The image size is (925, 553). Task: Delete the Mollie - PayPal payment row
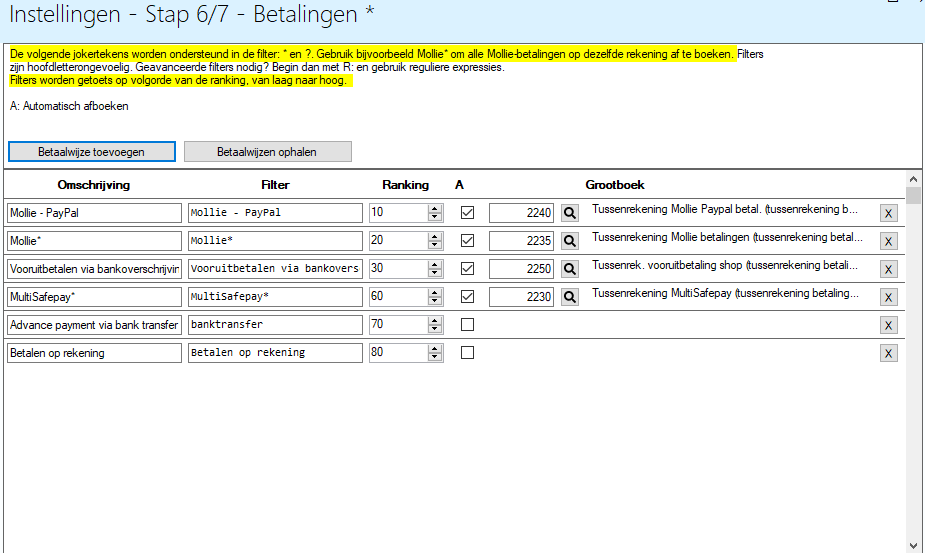pos(888,214)
